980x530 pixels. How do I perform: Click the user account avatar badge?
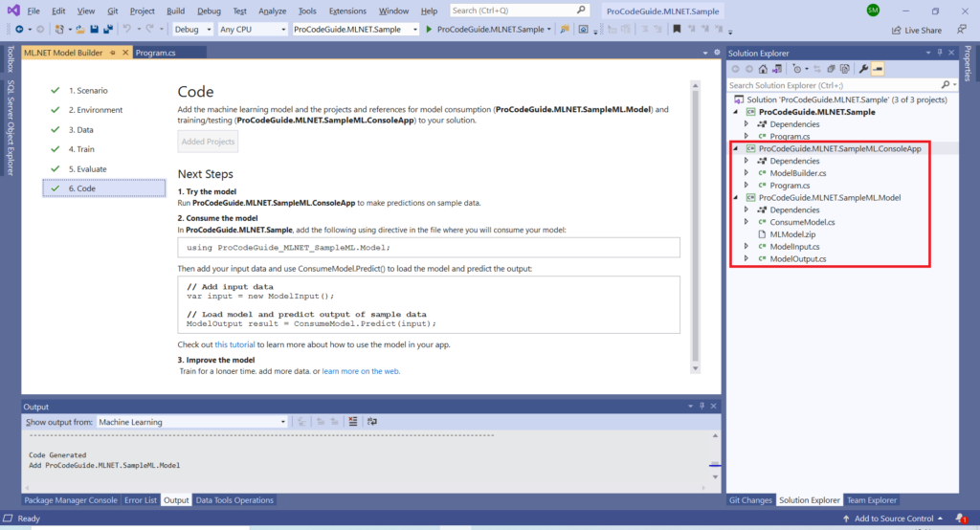(873, 10)
